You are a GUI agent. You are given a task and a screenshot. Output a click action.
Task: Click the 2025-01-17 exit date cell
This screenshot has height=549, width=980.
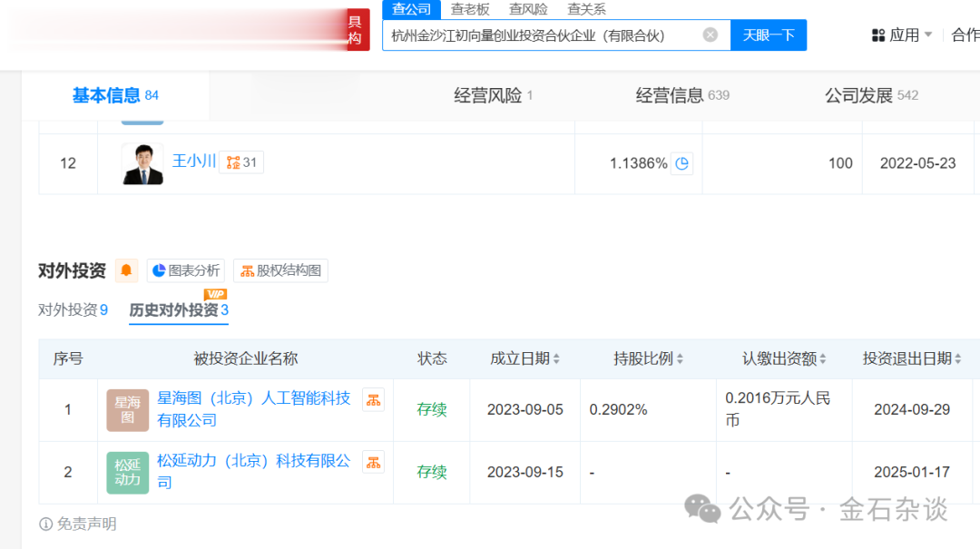point(912,472)
